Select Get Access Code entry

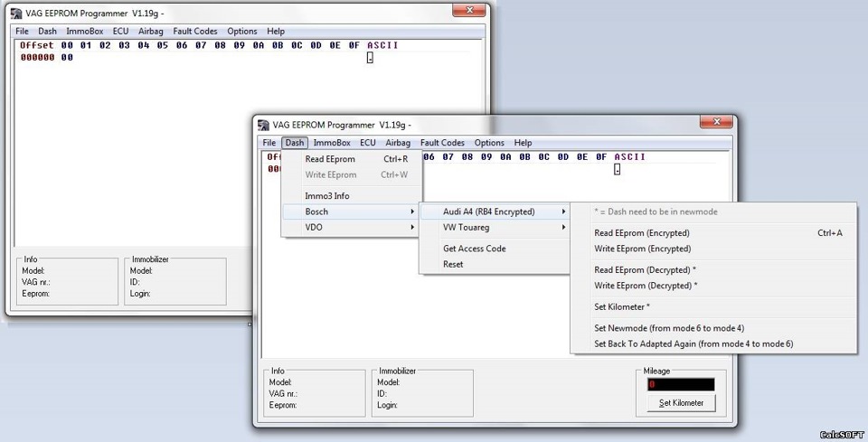pos(495,249)
